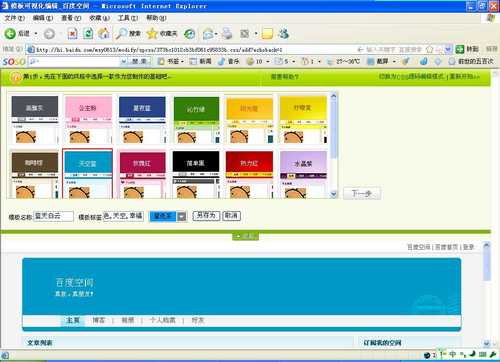Click the yellow note toolbar icon
Viewport: 500px width, 362px height.
tap(267, 33)
